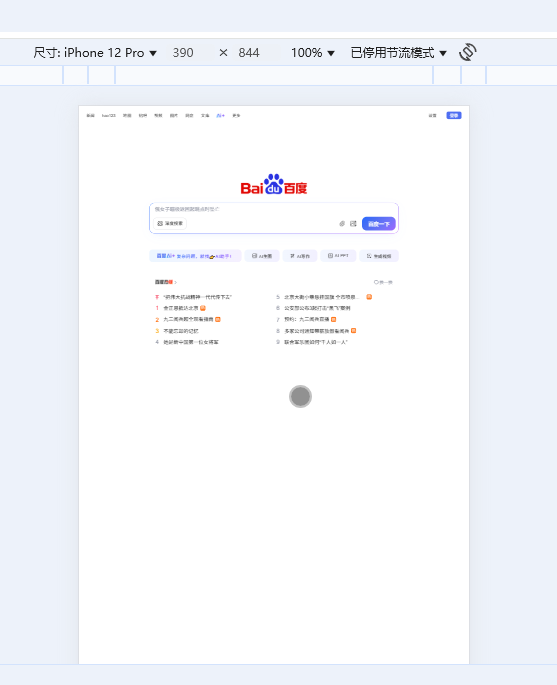
Task: Click the AI生图 image generation chip
Action: pos(262,256)
